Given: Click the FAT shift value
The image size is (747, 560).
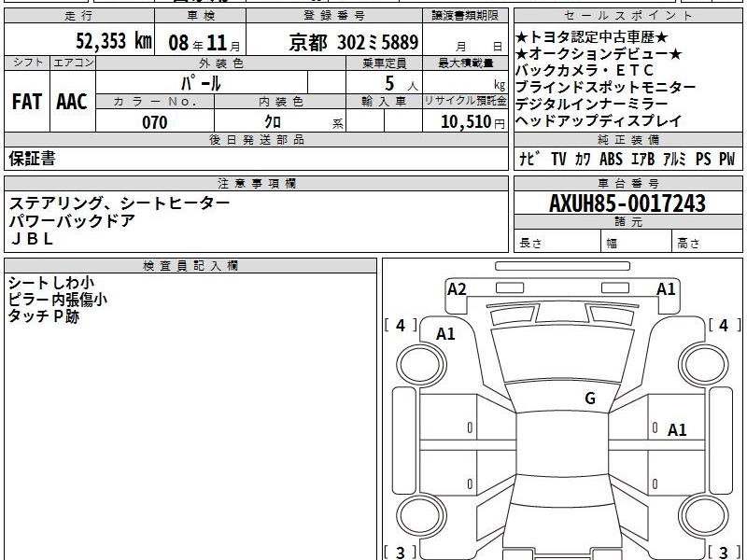Looking at the screenshot, I should [27, 102].
